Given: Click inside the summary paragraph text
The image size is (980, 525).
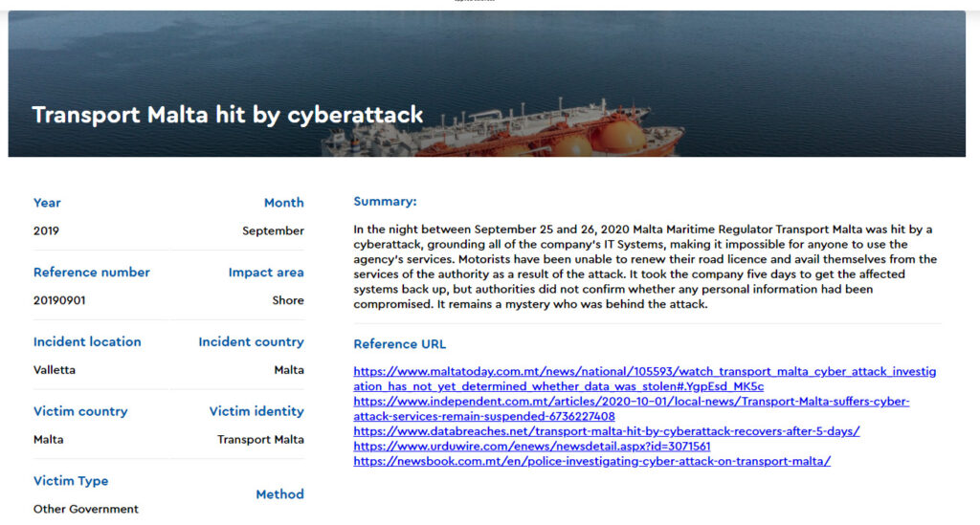Looking at the screenshot, I should [x=645, y=267].
